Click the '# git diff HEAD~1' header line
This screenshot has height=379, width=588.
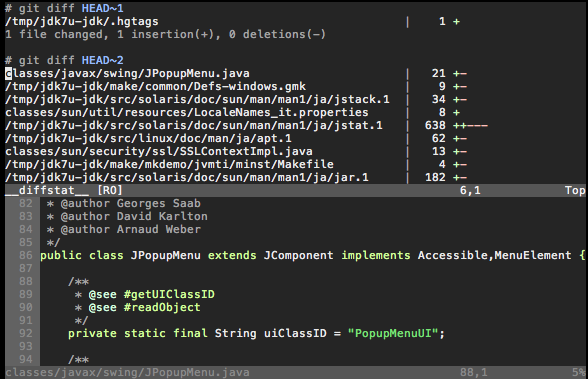click(x=64, y=8)
